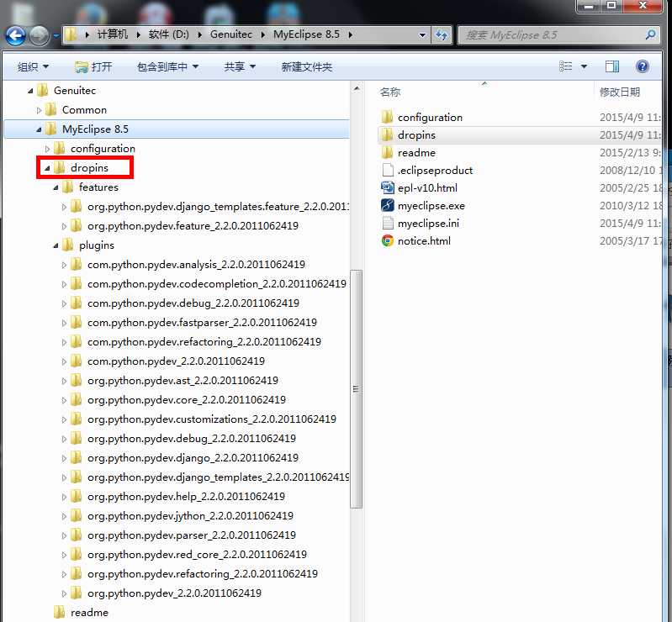Image resolution: width=672 pixels, height=622 pixels.
Task: Click the Genuitec breadcrumb in address bar
Action: [x=231, y=34]
